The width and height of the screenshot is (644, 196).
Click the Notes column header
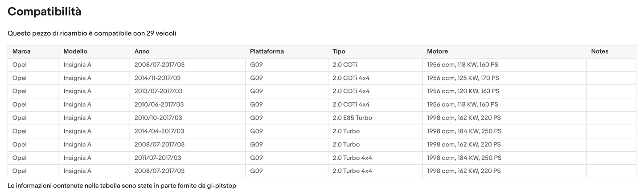pos(599,51)
